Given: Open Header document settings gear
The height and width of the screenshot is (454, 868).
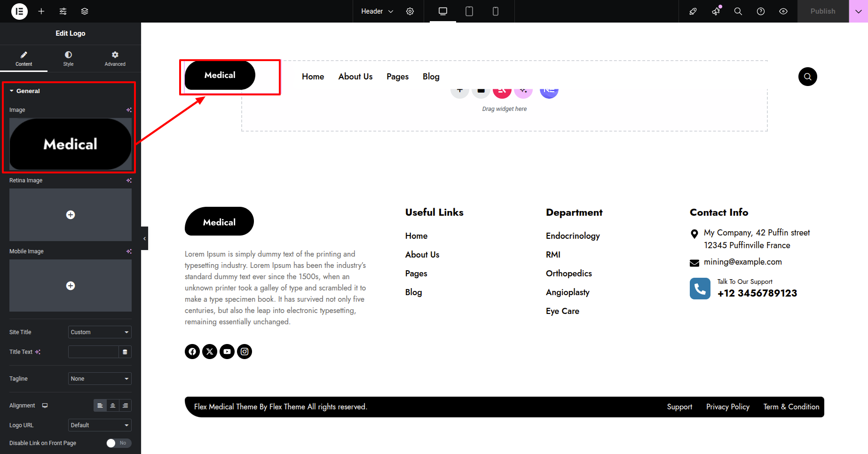Looking at the screenshot, I should click(x=410, y=11).
